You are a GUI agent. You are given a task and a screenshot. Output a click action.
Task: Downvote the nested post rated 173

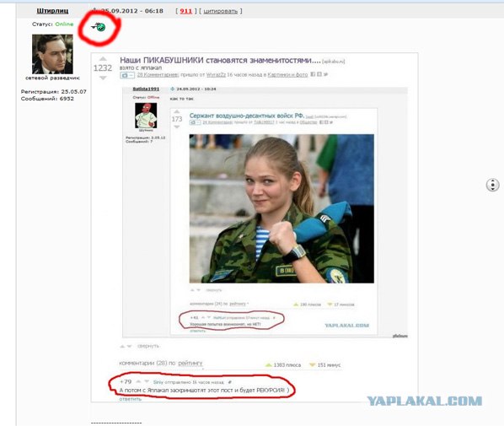tap(177, 127)
